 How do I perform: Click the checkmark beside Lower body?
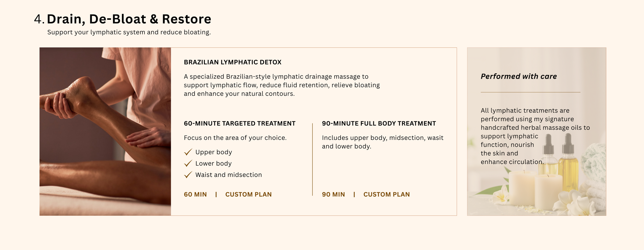[188, 163]
